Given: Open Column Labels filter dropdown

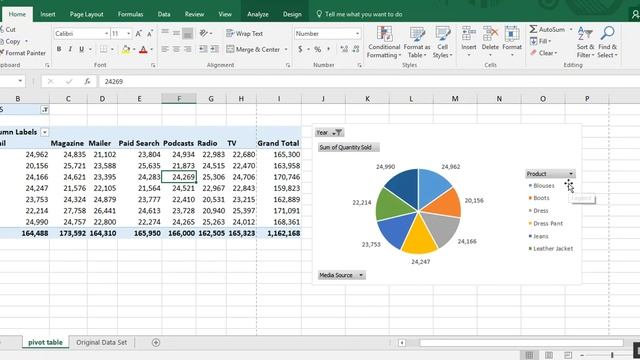Looking at the screenshot, I should point(45,132).
